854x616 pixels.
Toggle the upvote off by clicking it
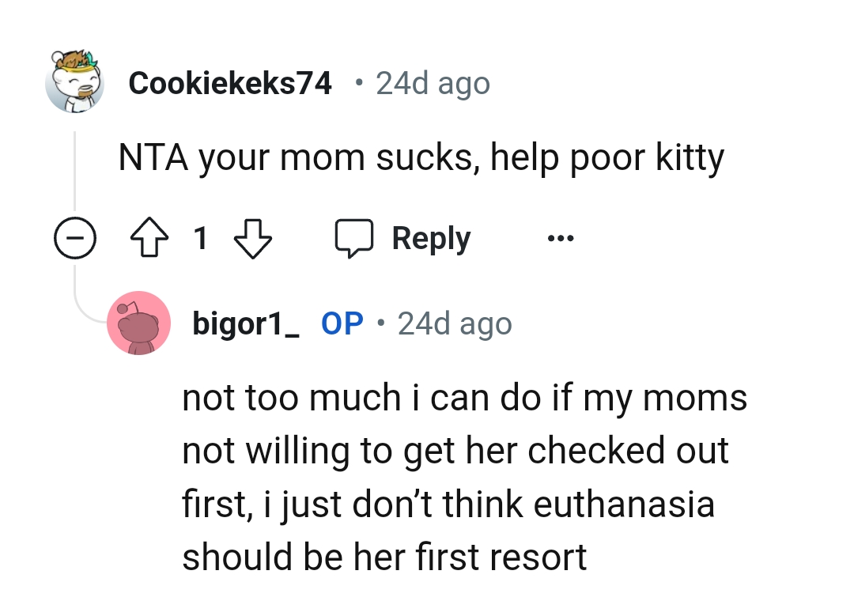coord(150,238)
